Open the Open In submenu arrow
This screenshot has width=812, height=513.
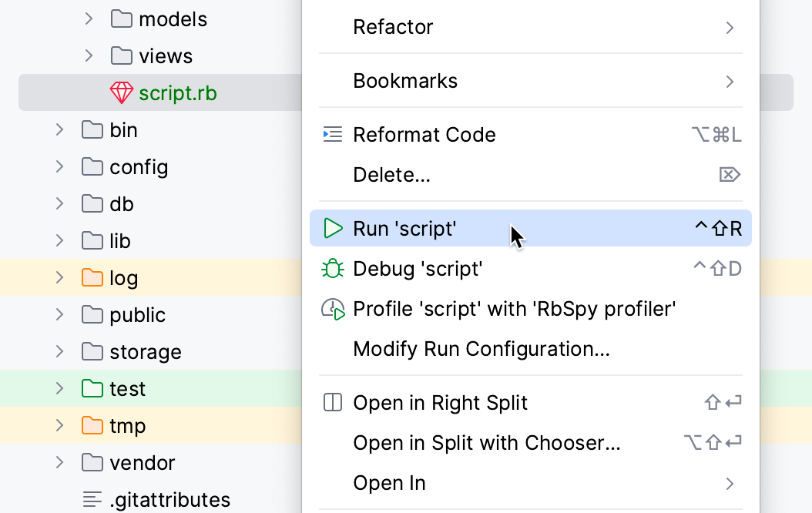730,483
